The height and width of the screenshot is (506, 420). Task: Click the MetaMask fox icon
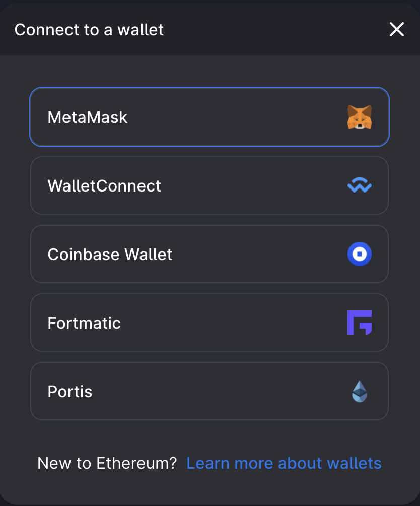[x=360, y=117]
